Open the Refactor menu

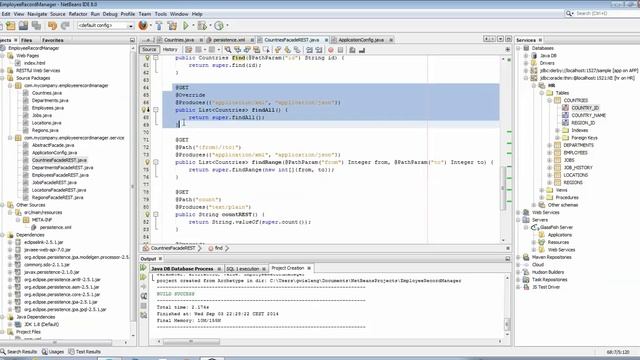(78, 14)
